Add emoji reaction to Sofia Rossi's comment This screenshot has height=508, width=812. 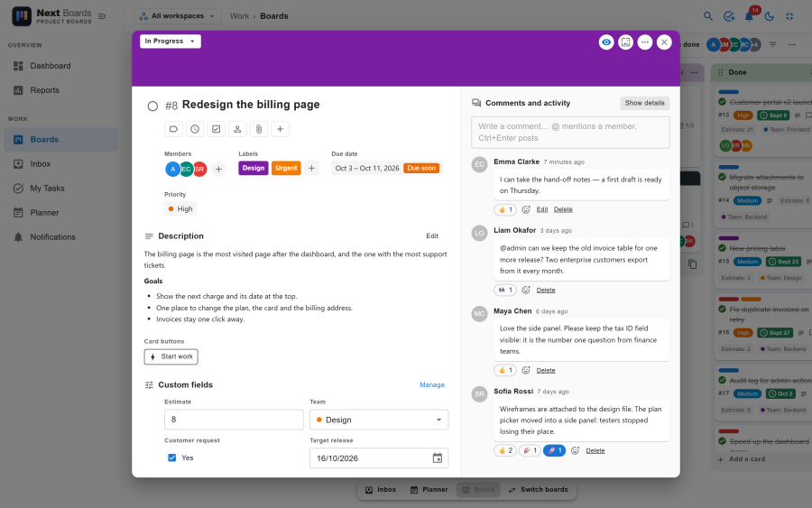(x=575, y=450)
